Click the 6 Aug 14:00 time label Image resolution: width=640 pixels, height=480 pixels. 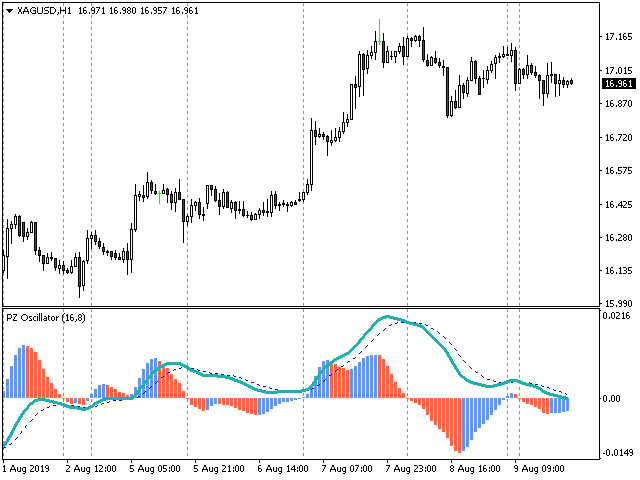283,469
